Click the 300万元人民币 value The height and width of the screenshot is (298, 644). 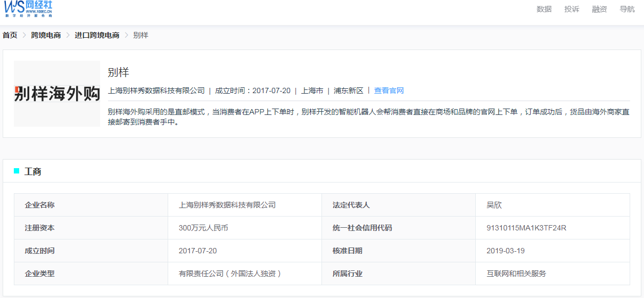(203, 228)
